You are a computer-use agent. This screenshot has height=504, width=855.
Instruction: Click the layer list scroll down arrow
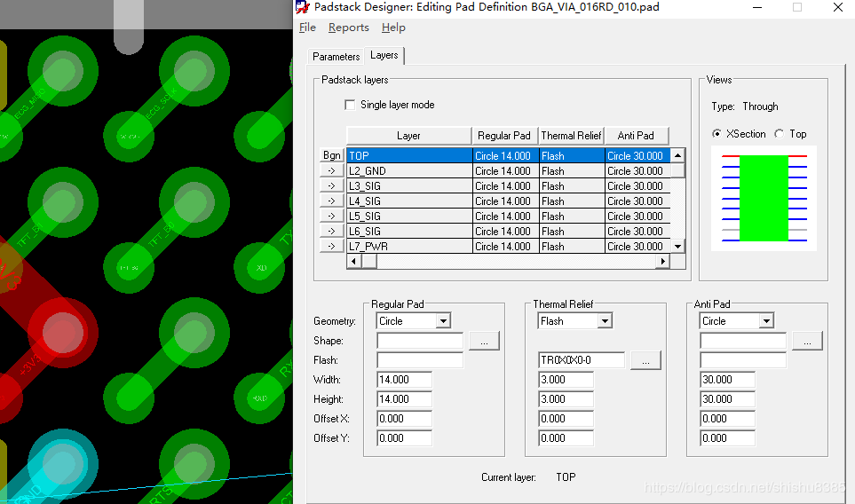point(677,247)
